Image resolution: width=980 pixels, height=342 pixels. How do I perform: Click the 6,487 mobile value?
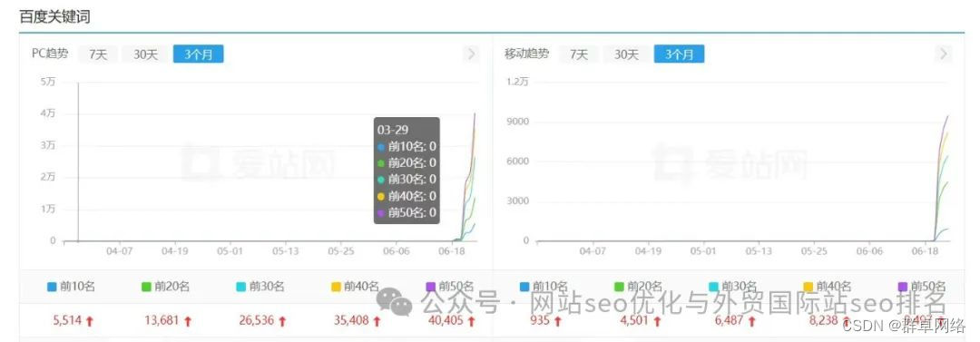click(730, 321)
